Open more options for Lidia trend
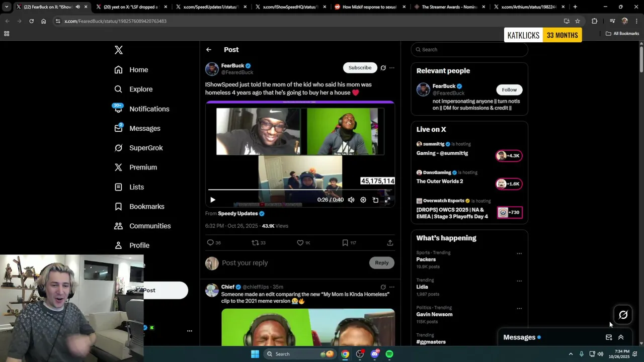Viewport: 644px width, 362px height. [x=519, y=281]
